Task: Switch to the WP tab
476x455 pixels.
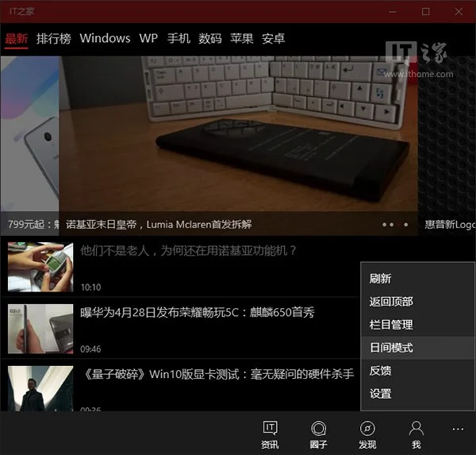Action: 148,39
